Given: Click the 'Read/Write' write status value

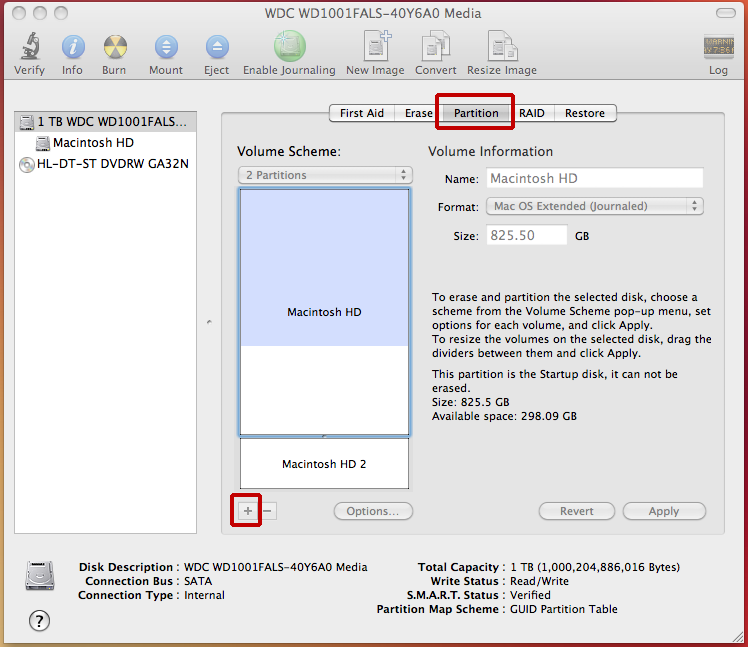Looking at the screenshot, I should point(539,581).
